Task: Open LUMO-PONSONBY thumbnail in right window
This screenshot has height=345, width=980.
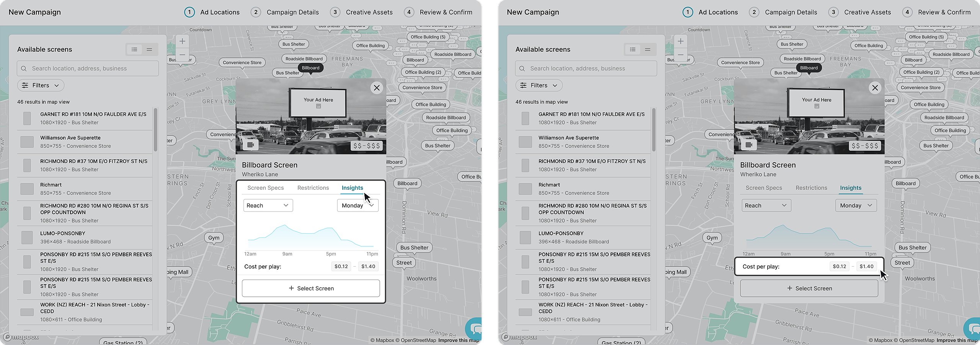Action: pyautogui.click(x=525, y=238)
